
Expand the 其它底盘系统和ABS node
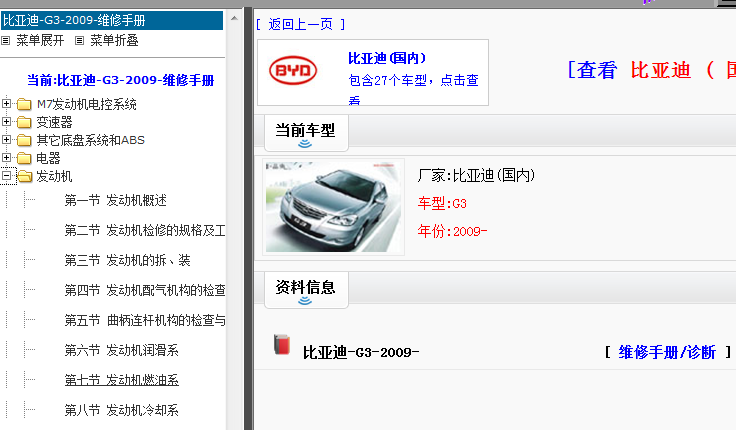(7, 139)
